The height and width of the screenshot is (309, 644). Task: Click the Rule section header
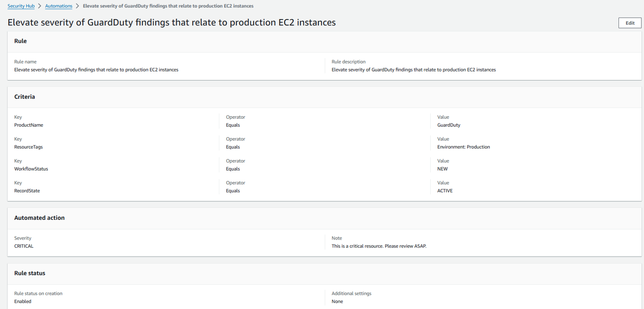[21, 41]
